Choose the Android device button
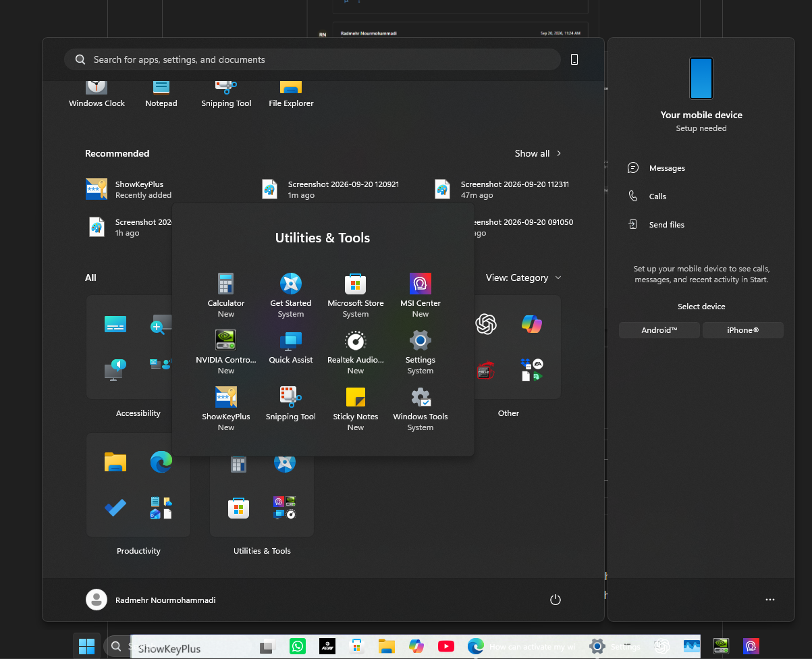Screen dimensions: 812x659 click(659, 330)
